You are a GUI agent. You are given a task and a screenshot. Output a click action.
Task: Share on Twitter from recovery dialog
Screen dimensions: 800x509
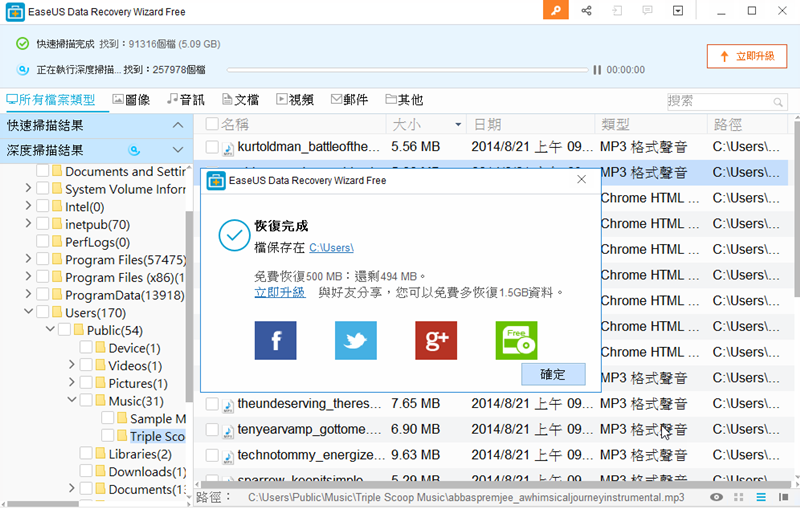pos(356,341)
